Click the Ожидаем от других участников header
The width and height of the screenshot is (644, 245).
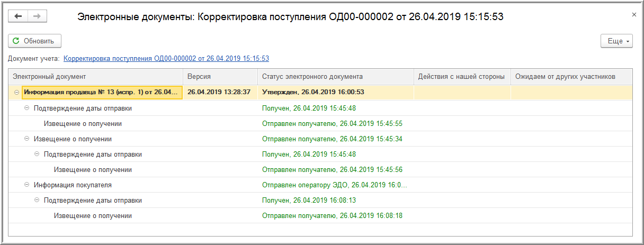click(x=571, y=77)
